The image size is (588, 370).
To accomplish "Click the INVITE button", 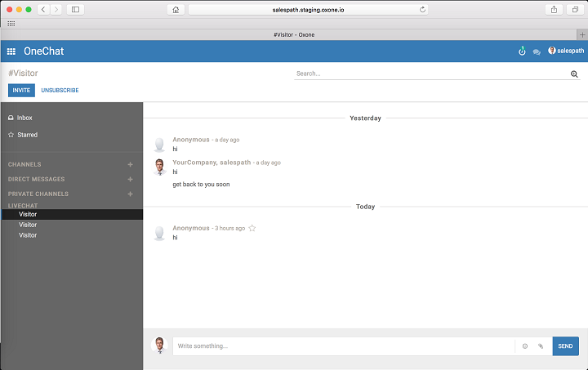I will 21,91.
